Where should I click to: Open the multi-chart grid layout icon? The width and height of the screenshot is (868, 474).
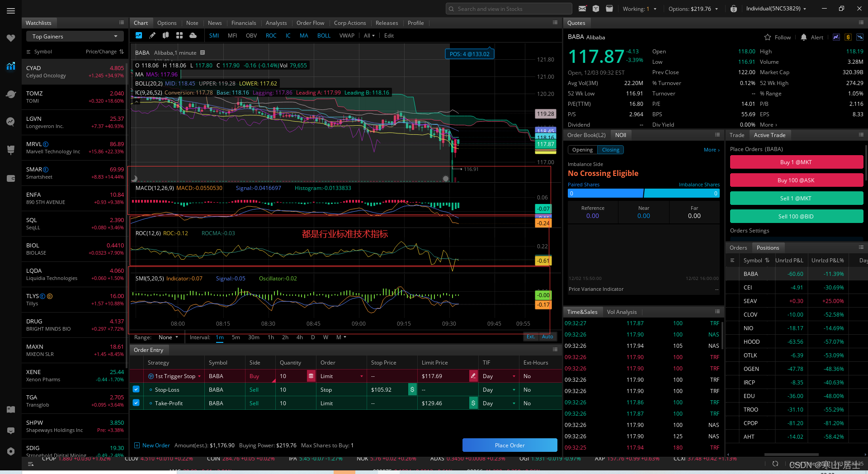(179, 35)
